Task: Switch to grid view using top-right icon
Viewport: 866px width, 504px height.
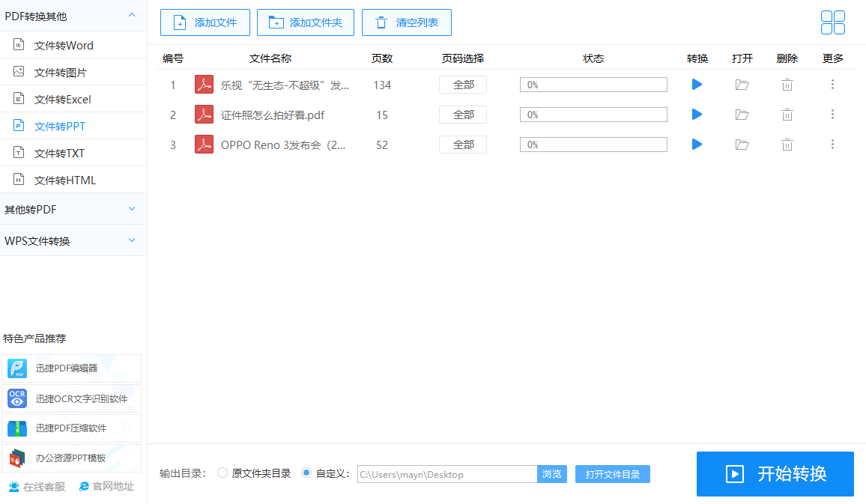Action: pyautogui.click(x=832, y=22)
